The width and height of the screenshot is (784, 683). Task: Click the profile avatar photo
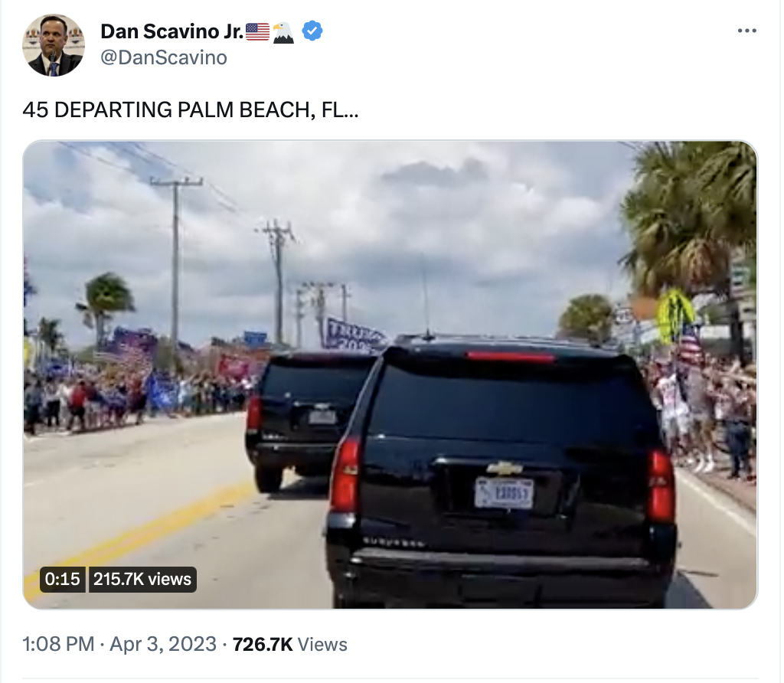point(54,45)
